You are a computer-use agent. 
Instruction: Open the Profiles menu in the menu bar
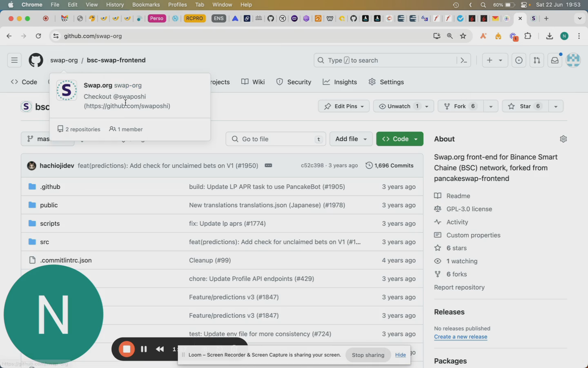point(178,5)
